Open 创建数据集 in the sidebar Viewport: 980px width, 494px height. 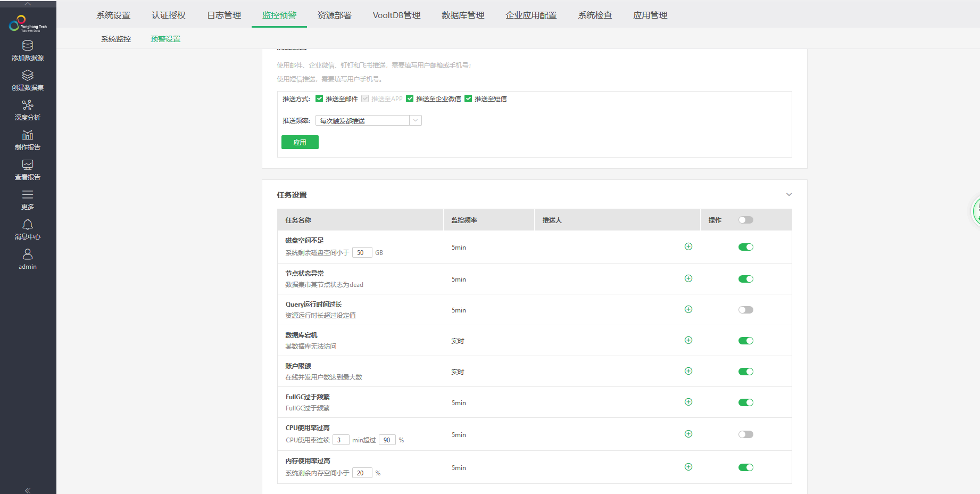pyautogui.click(x=28, y=81)
